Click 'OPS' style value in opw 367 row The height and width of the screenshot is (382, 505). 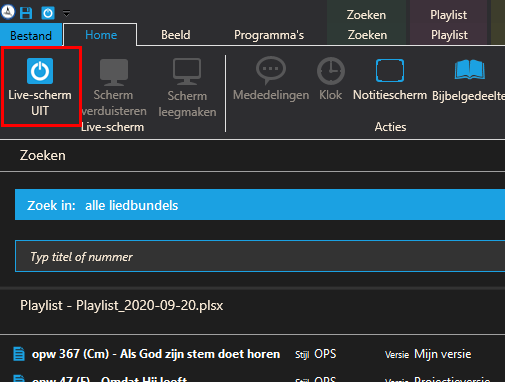pos(325,354)
